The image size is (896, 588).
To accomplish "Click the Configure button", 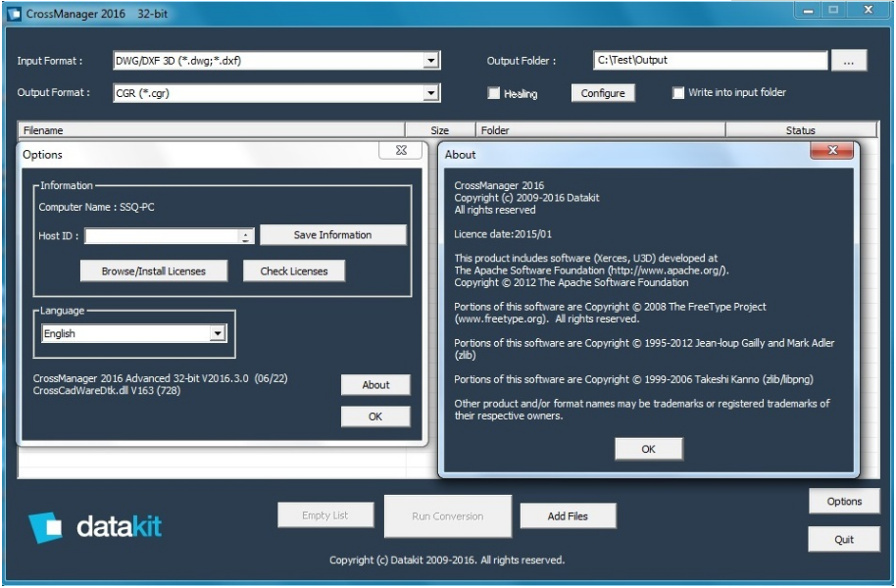I will pyautogui.click(x=603, y=93).
